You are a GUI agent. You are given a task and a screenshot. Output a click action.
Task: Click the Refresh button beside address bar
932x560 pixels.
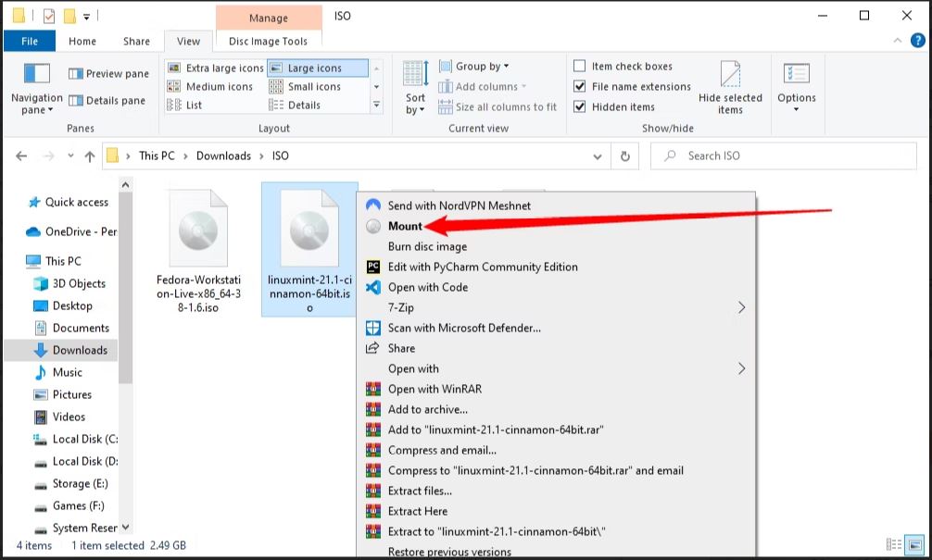[625, 156]
